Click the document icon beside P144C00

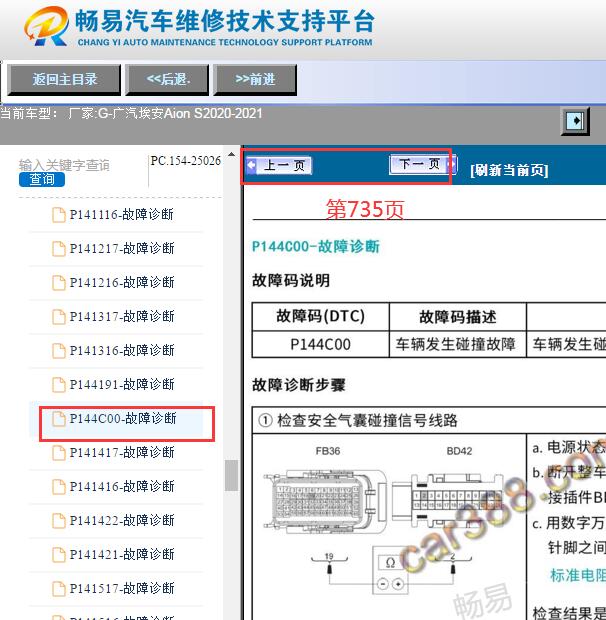[59, 419]
